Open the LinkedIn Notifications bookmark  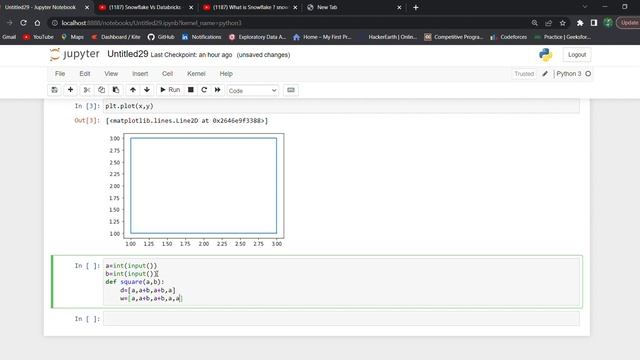pyautogui.click(x=201, y=37)
